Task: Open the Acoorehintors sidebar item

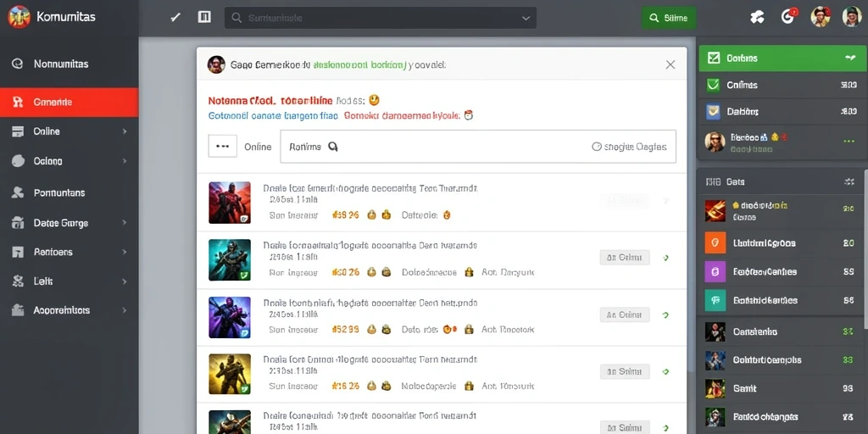Action: point(70,310)
